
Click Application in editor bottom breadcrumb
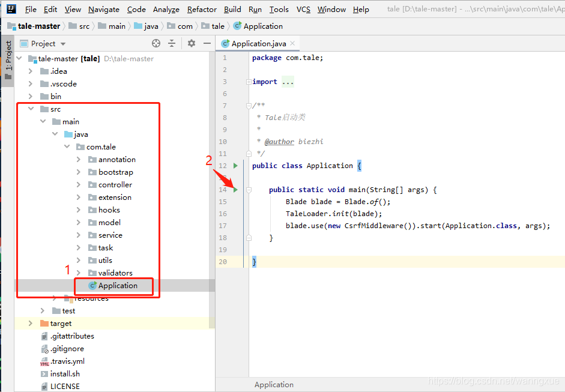(274, 385)
